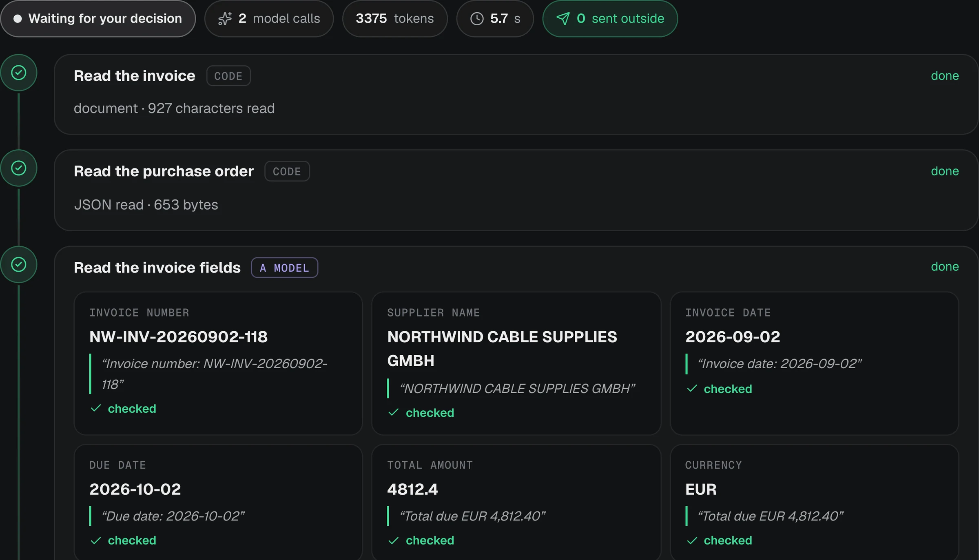
Task: Click the clock icon in the duration pill
Action: (477, 19)
